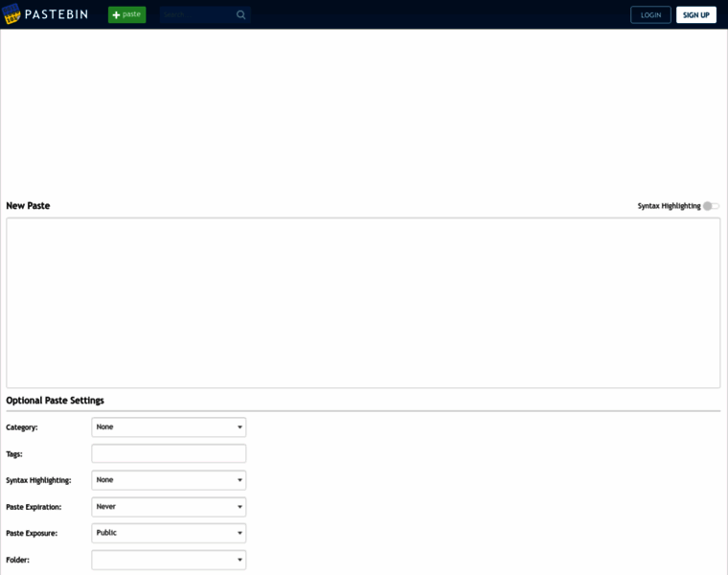The width and height of the screenshot is (728, 575).
Task: Click the Paste Expiration: label
Action: point(34,507)
